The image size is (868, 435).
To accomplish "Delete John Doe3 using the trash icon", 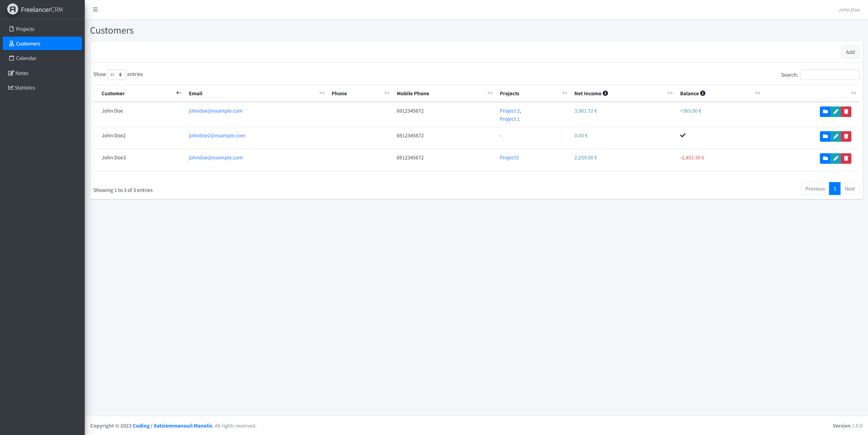I will (846, 158).
